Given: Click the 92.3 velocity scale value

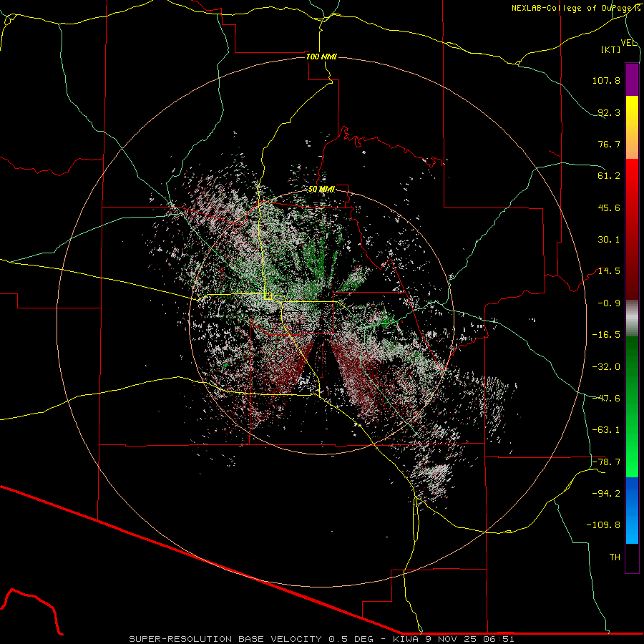Looking at the screenshot, I should click(609, 112).
